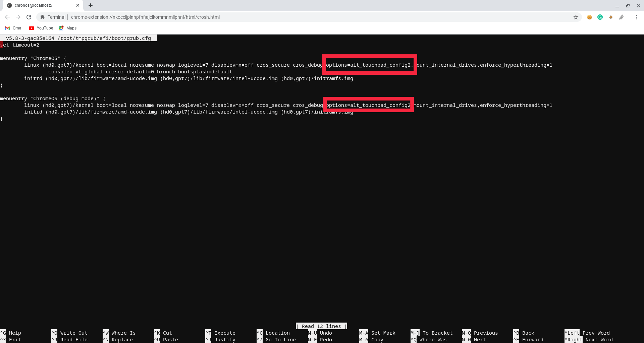Open a new tab with plus button
644x343 pixels.
[91, 5]
